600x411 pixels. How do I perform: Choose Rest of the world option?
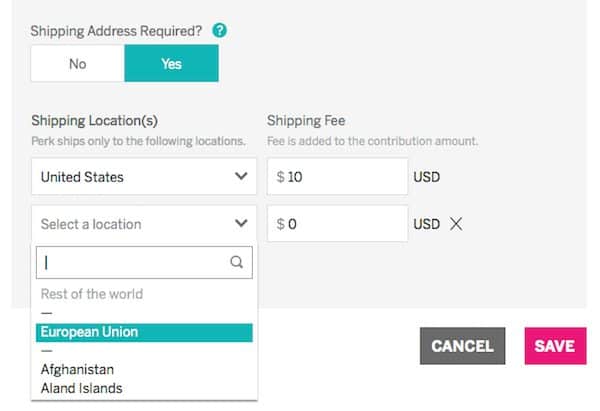91,294
